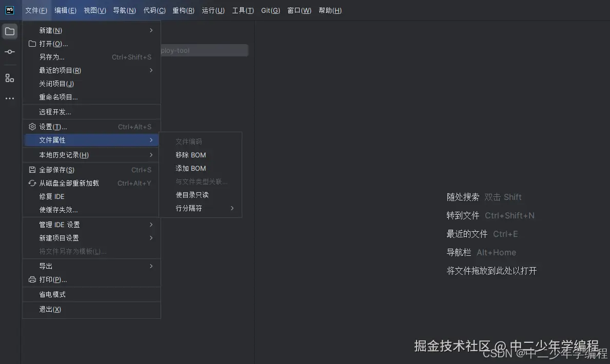Open the 帮助 menu in the menu bar

tap(330, 10)
